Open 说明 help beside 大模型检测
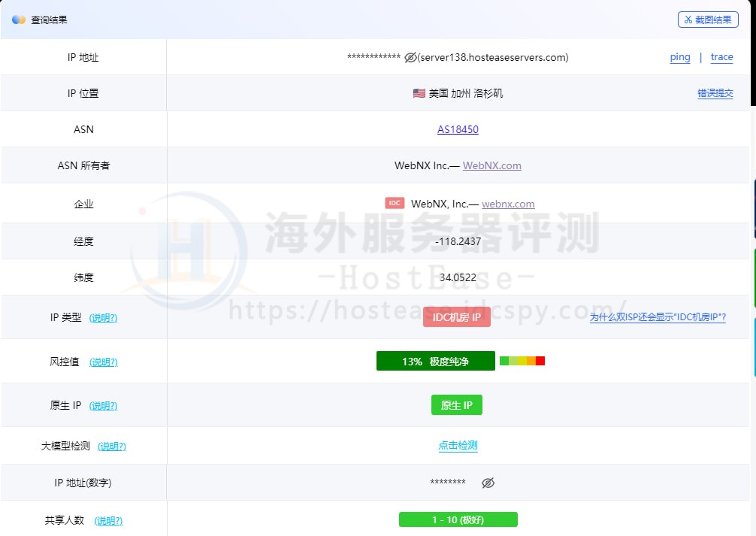This screenshot has height=536, width=756. (x=112, y=447)
